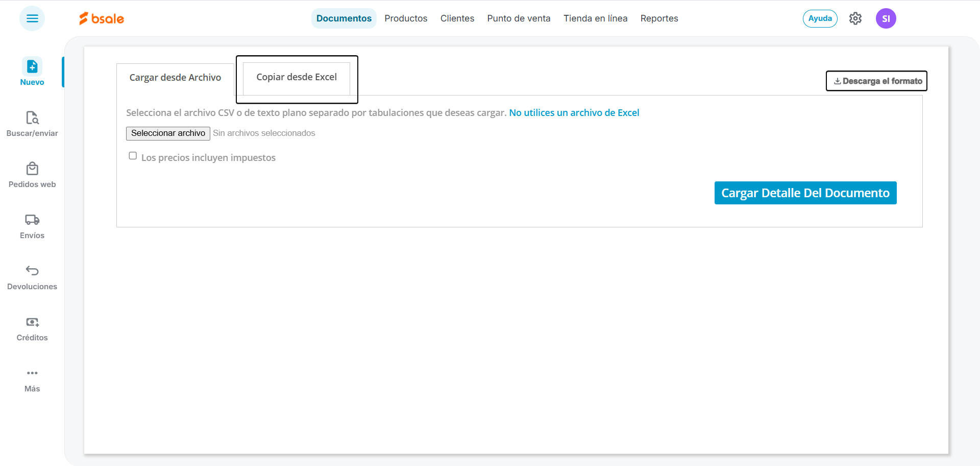The width and height of the screenshot is (980, 466).
Task: Click Descarga el formato button
Action: [x=876, y=81]
